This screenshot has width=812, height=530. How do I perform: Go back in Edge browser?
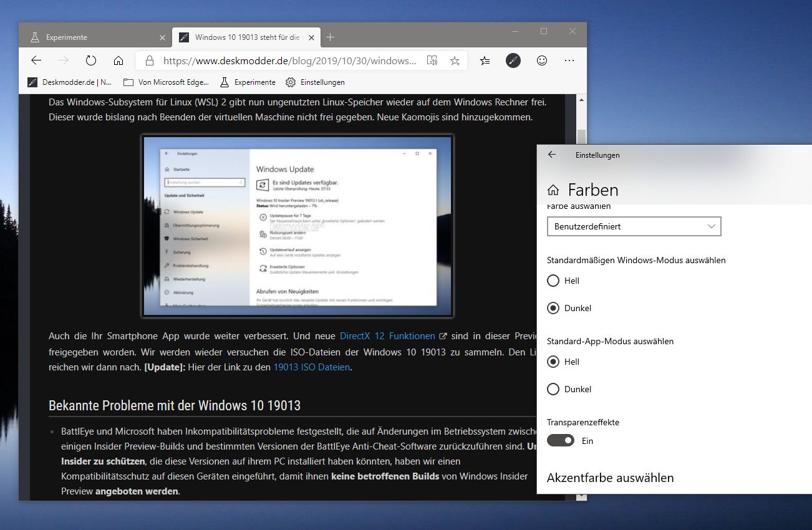36,60
